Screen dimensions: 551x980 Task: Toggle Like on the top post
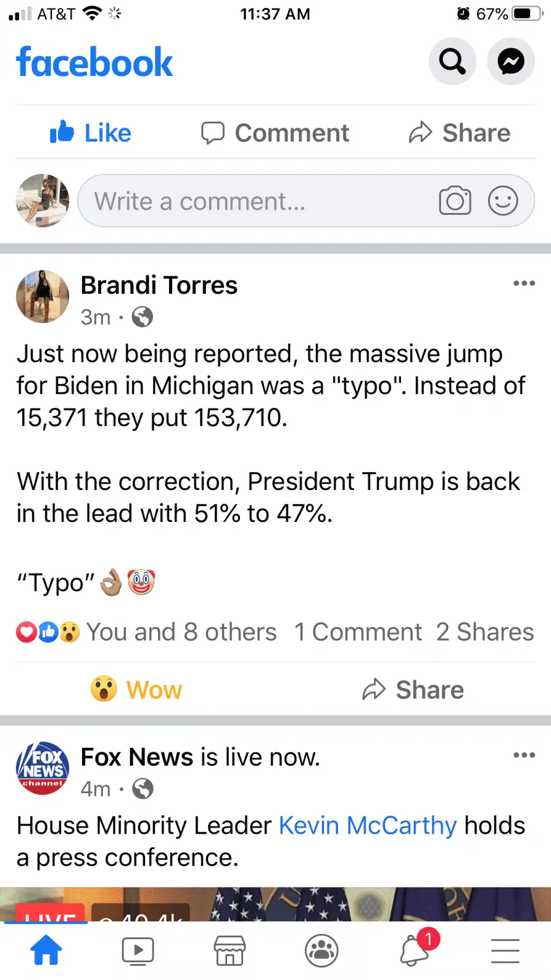[x=91, y=132]
